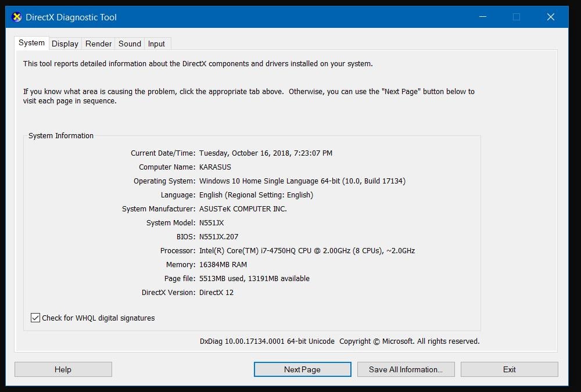Image resolution: width=581 pixels, height=392 pixels.
Task: Click the ASUSTeK COMPUTER INC. value
Action: [243, 209]
